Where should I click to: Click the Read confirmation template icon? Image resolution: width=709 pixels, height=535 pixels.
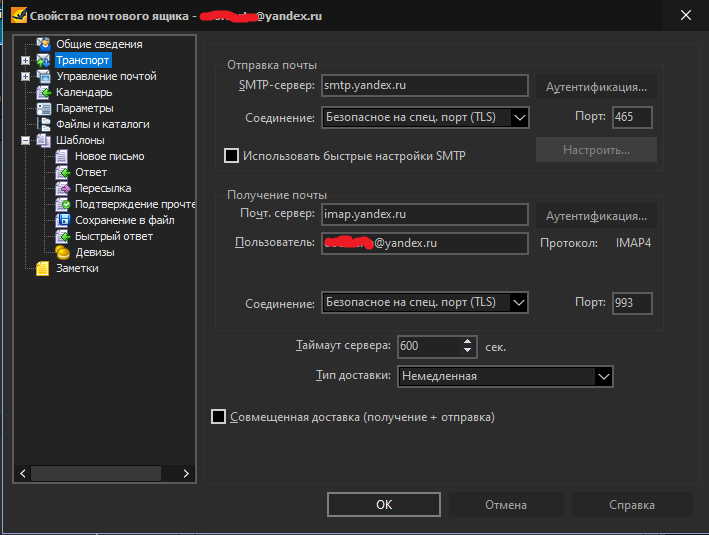pos(62,204)
